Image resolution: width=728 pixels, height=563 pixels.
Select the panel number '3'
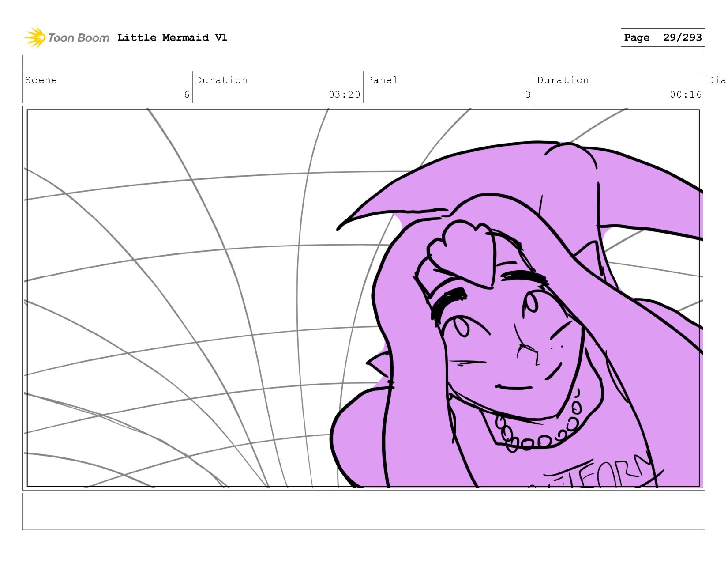528,94
